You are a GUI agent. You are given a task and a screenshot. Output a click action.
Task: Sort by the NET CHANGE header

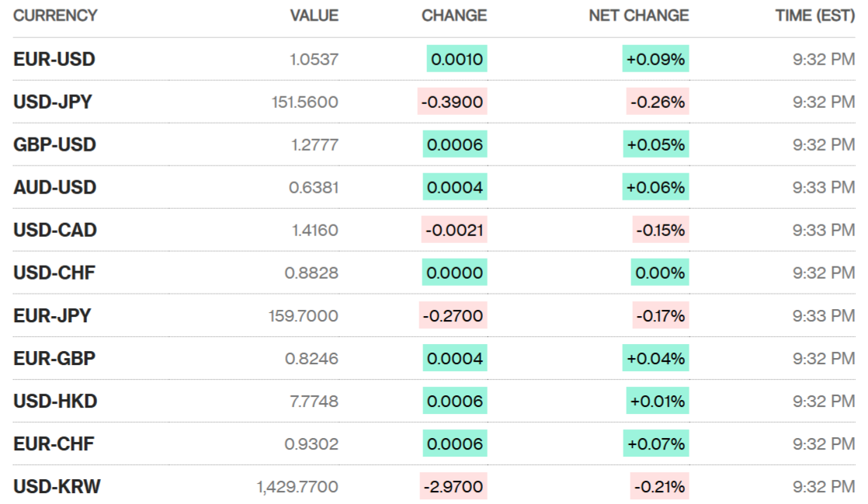pos(638,16)
